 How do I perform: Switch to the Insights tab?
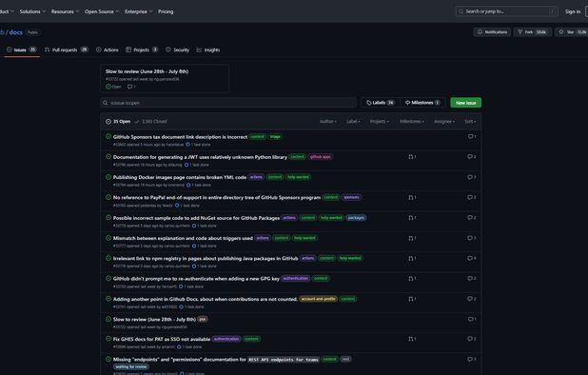point(208,49)
